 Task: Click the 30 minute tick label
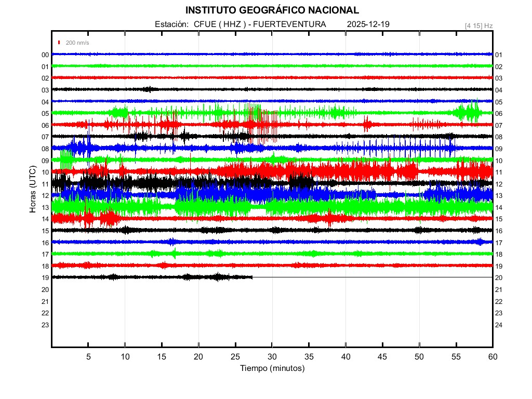272,357
